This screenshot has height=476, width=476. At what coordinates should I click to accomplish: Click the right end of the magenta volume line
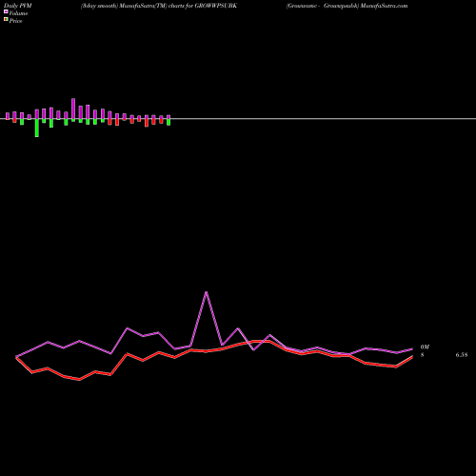pyautogui.click(x=412, y=349)
